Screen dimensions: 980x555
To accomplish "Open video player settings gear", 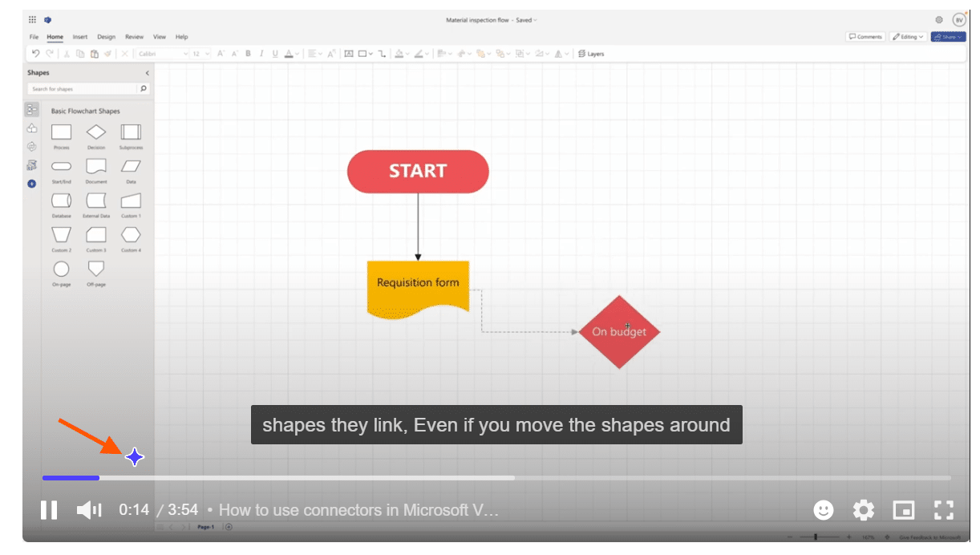I will [x=863, y=510].
